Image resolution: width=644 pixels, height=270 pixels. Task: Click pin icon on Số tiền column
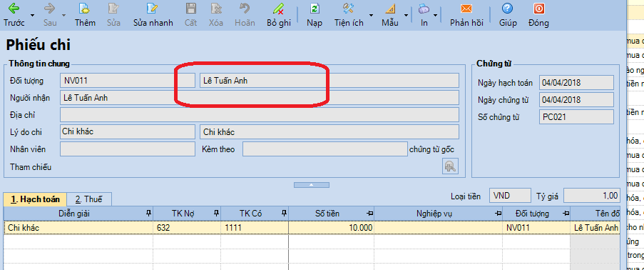[x=370, y=213]
